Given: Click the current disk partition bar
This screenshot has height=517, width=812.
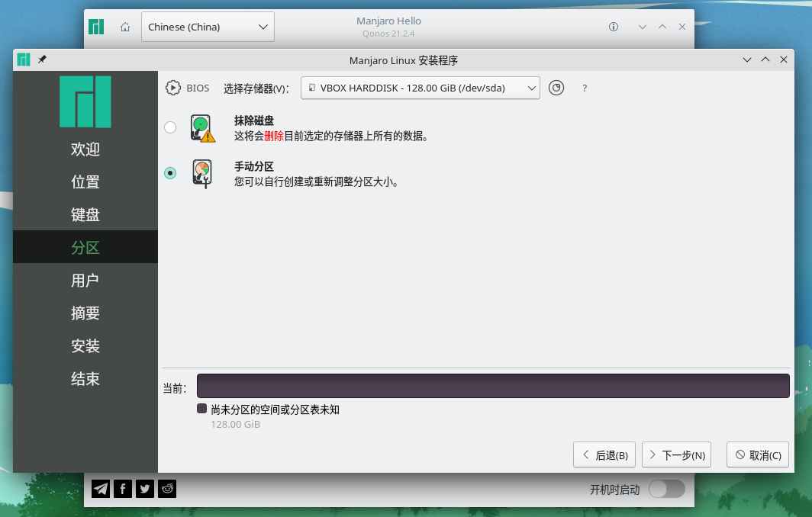Looking at the screenshot, I should click(x=493, y=386).
